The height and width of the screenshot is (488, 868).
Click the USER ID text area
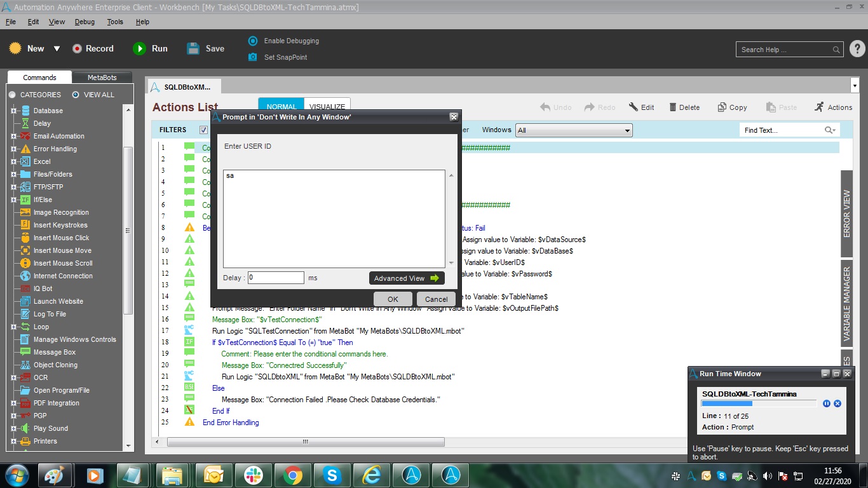(x=334, y=219)
